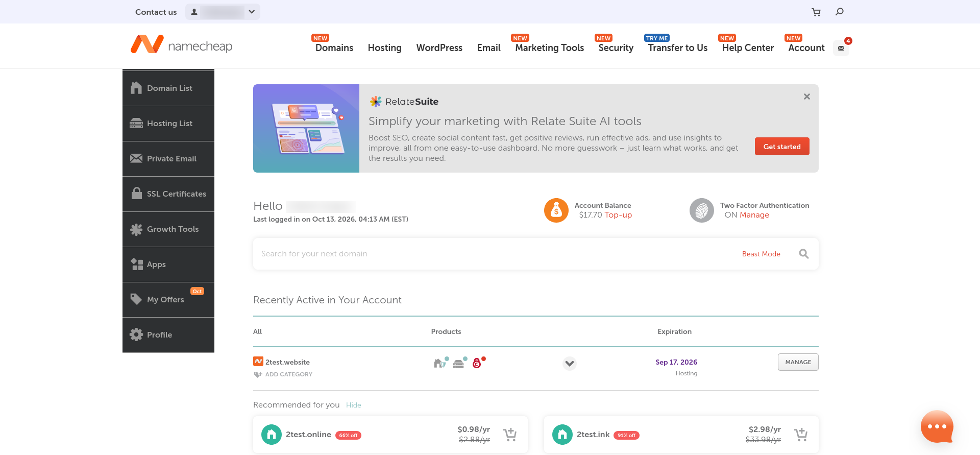Add 2test.ink to cart
The width and height of the screenshot is (980, 455).
[x=801, y=435]
